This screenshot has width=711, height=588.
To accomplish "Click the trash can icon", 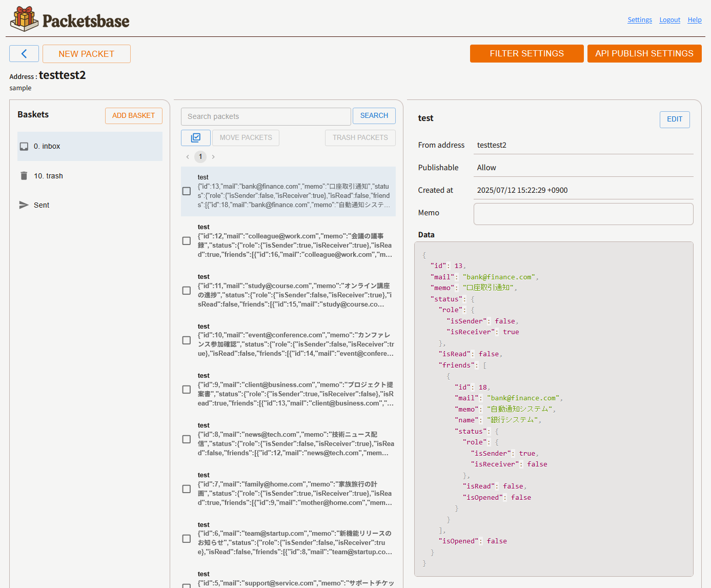I will 24,176.
